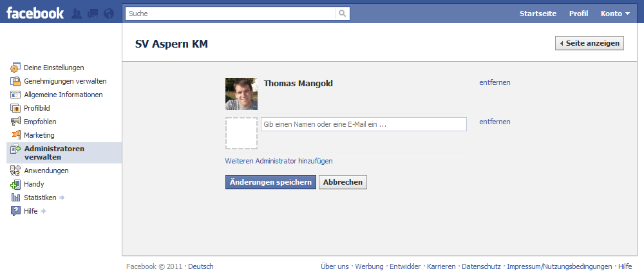Click the Administratoren verwalten icon
The height and width of the screenshot is (278, 644).
coord(15,149)
